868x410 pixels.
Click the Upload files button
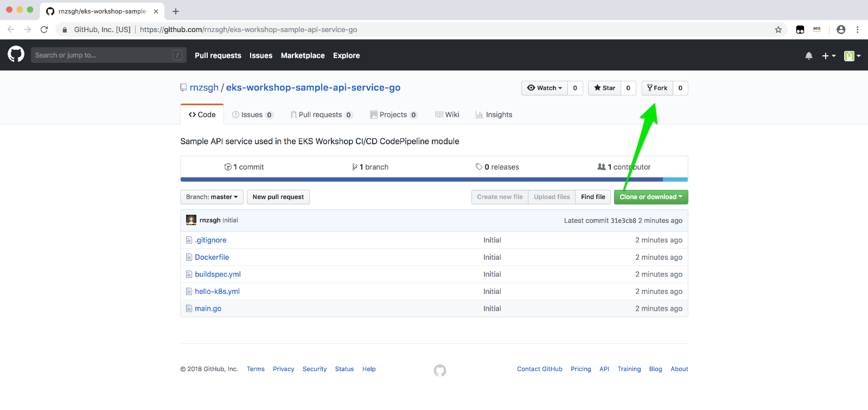coord(552,197)
